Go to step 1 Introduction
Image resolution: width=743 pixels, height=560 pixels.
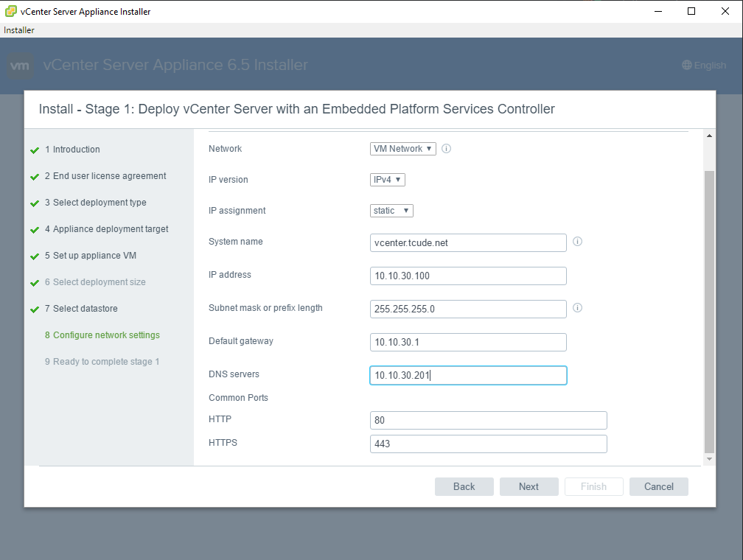point(72,150)
